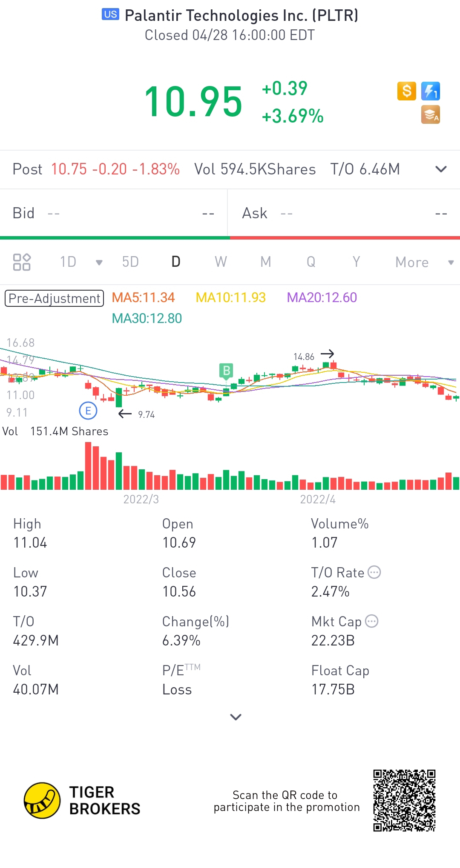Tap the +0.39 price change value
The width and height of the screenshot is (460, 868).
click(x=285, y=89)
